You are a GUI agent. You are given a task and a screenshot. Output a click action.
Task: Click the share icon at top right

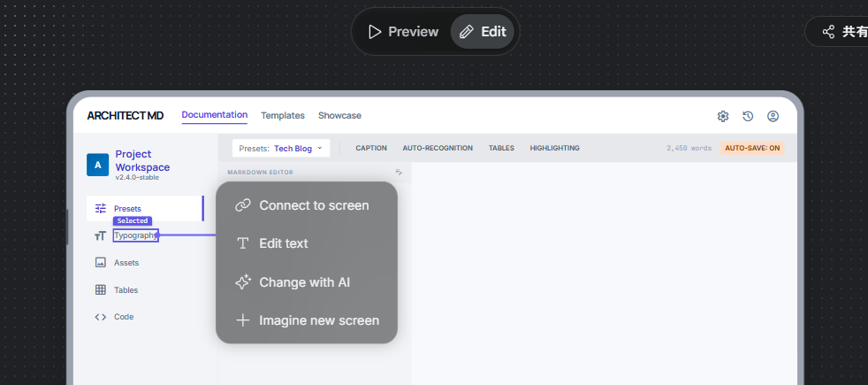828,32
